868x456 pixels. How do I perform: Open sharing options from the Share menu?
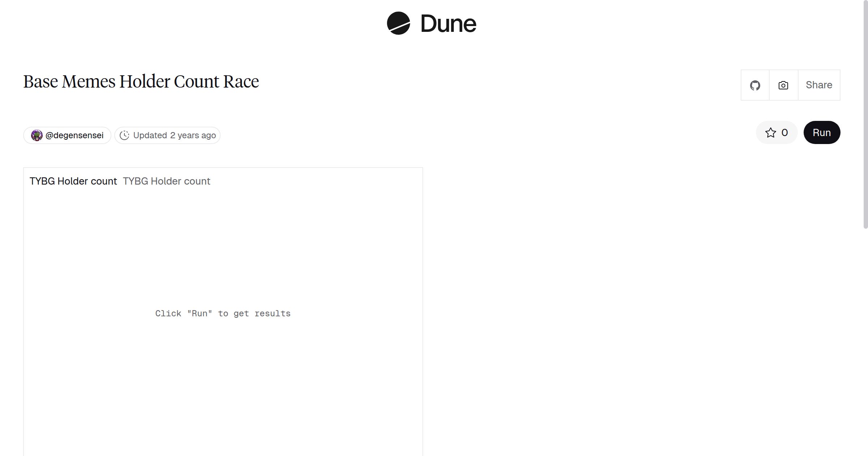coord(819,85)
